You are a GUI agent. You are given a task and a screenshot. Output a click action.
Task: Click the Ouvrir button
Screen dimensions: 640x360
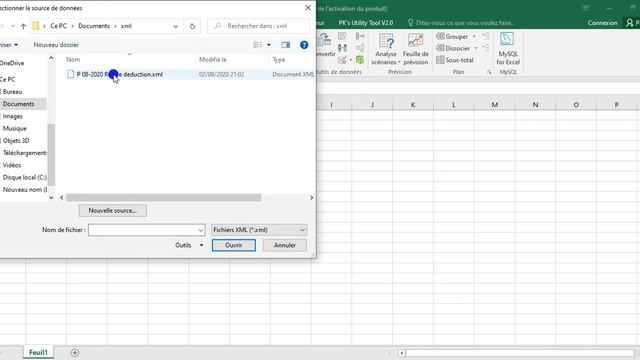(234, 245)
